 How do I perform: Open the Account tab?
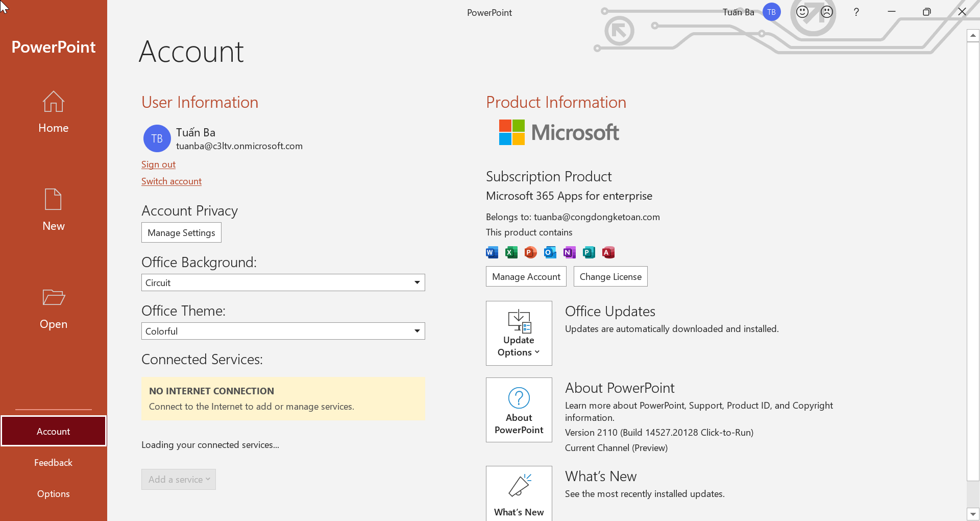[53, 431]
